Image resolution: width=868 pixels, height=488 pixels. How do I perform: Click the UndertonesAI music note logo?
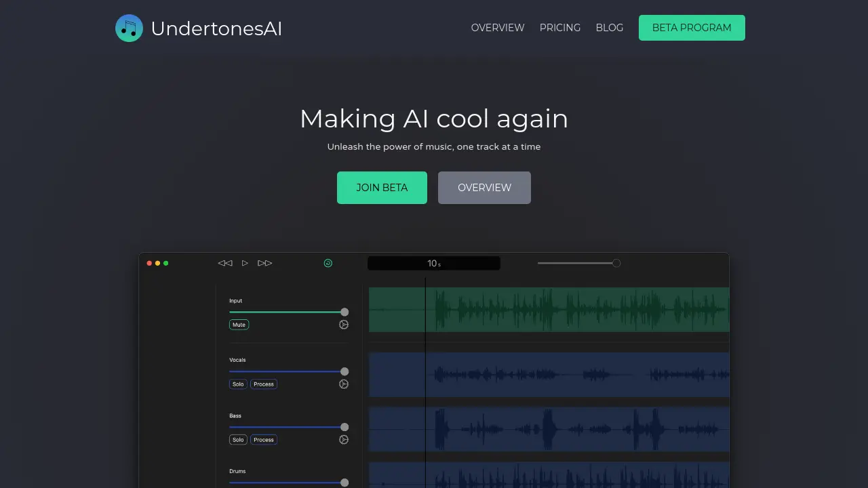click(129, 28)
